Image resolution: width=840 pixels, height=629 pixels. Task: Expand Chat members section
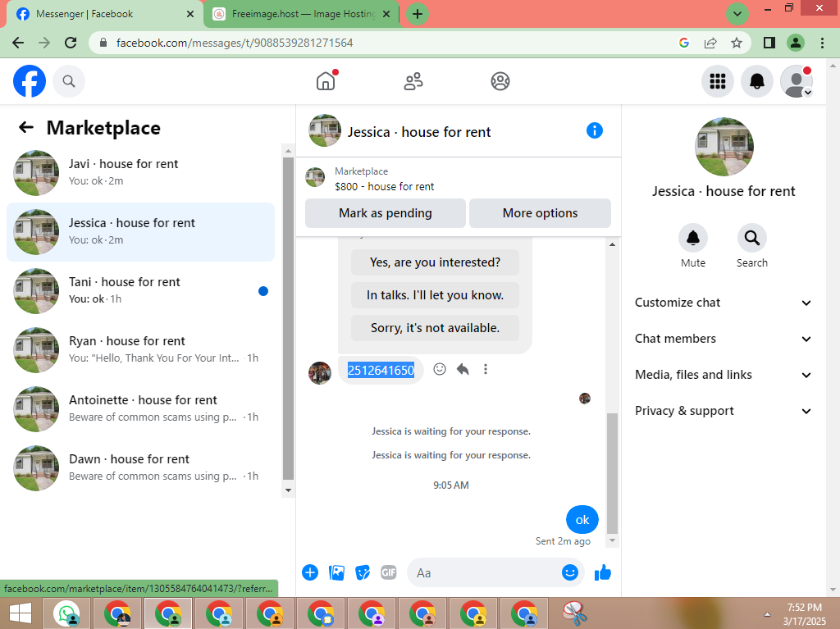click(723, 339)
